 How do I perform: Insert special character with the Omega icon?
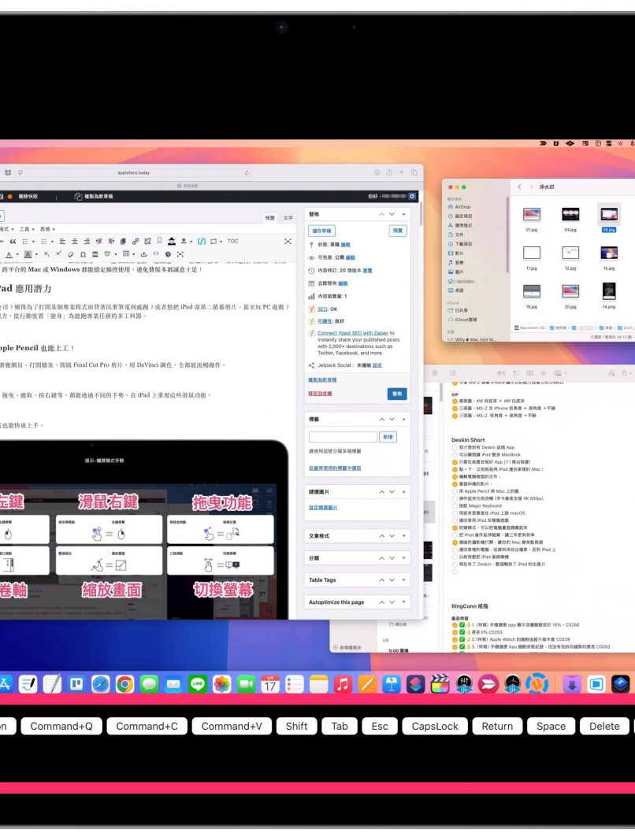[84, 254]
